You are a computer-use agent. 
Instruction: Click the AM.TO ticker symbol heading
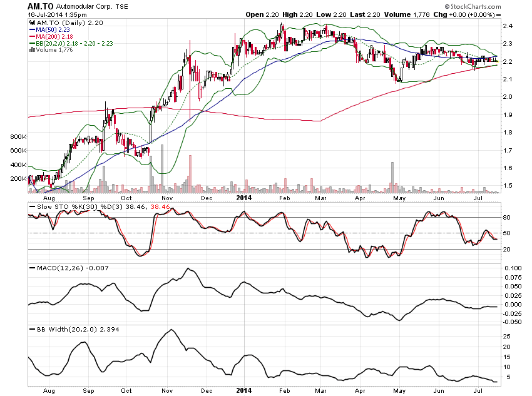tap(41, 6)
